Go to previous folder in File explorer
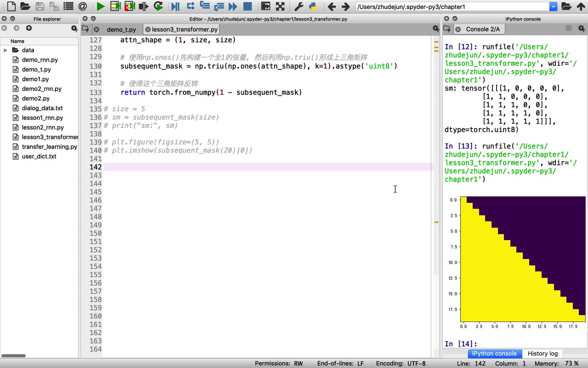 click(4, 28)
